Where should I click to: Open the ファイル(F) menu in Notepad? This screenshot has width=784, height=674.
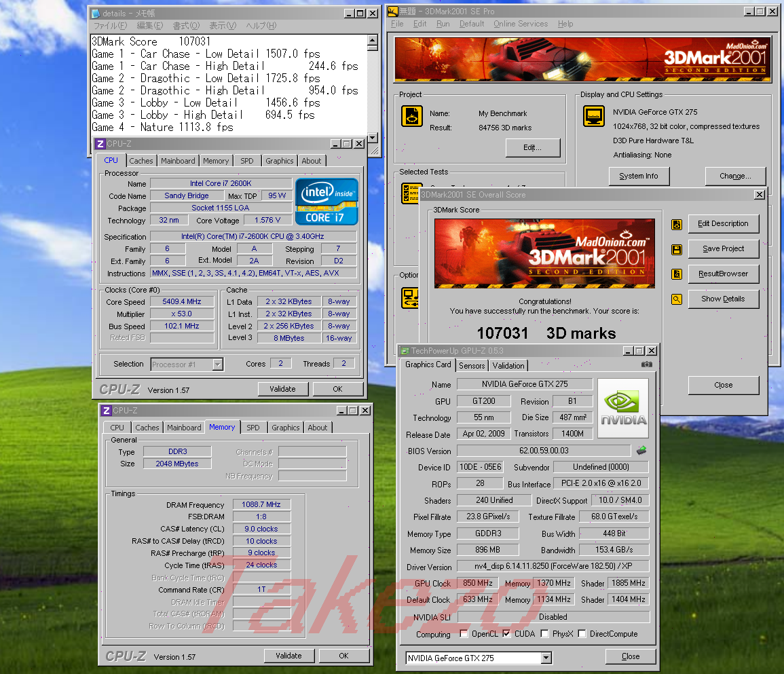click(110, 26)
